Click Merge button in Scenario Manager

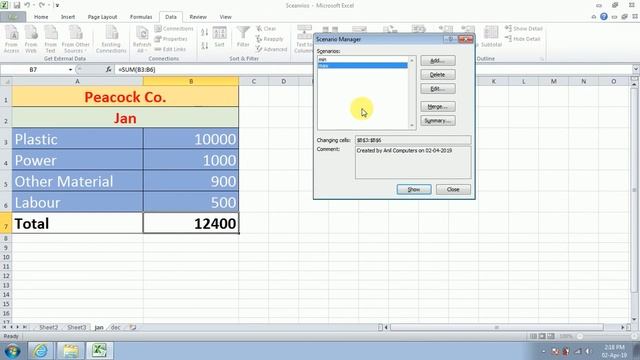pyautogui.click(x=438, y=107)
